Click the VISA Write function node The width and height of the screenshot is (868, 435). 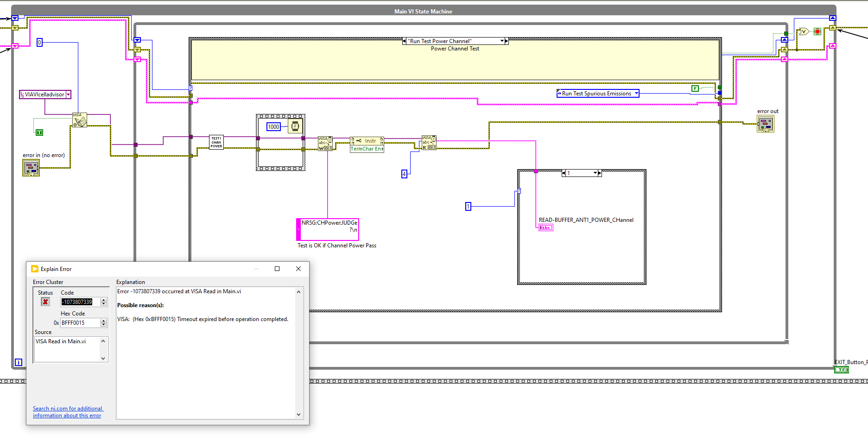(325, 143)
